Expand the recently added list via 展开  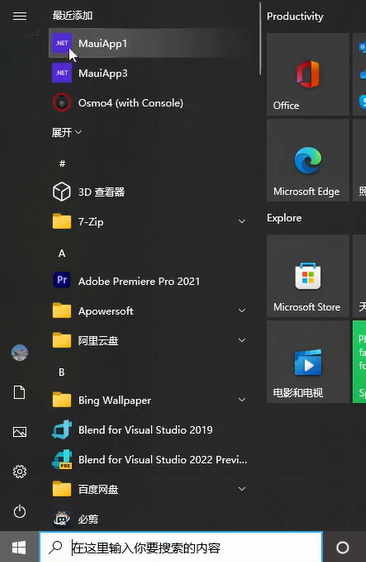click(x=67, y=133)
